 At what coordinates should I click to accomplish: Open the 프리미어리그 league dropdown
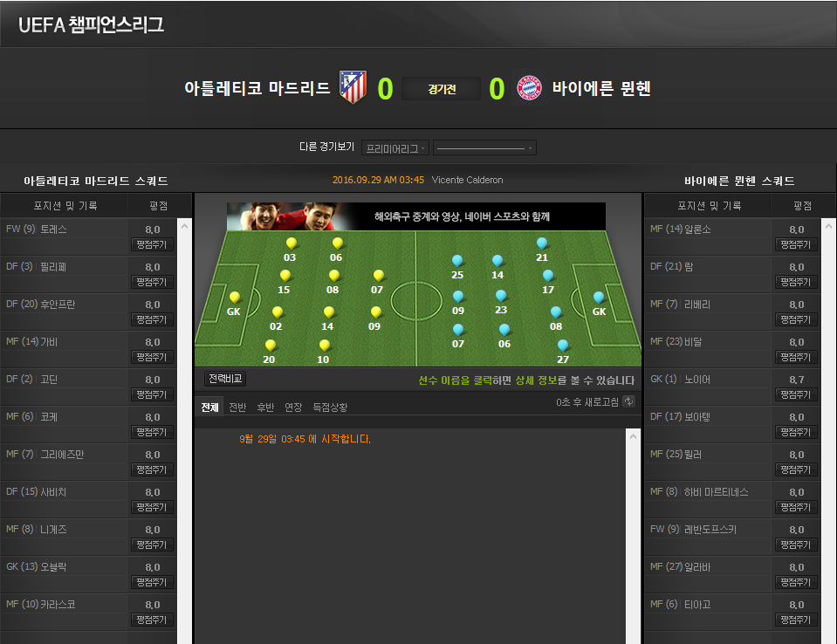[395, 147]
